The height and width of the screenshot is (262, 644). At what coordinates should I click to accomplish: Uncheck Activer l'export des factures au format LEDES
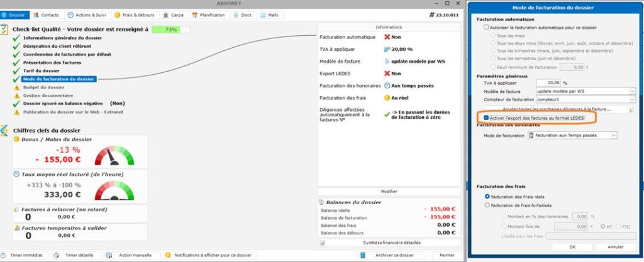coord(486,117)
